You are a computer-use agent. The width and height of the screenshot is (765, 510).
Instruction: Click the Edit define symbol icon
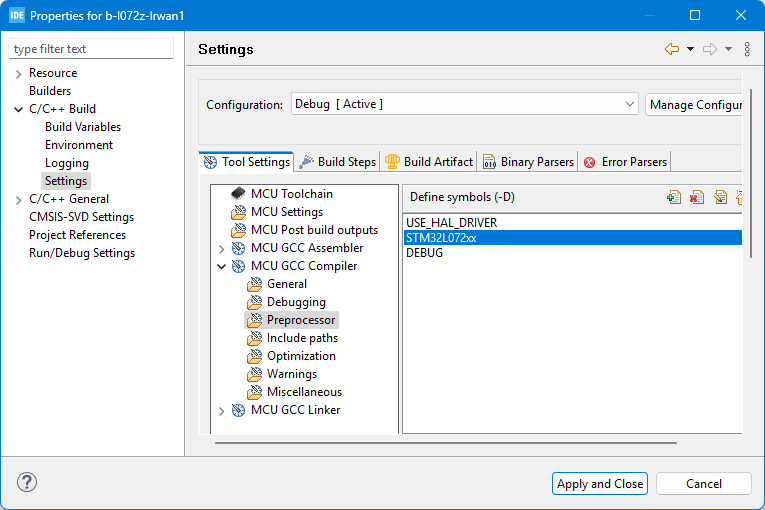pyautogui.click(x=720, y=197)
